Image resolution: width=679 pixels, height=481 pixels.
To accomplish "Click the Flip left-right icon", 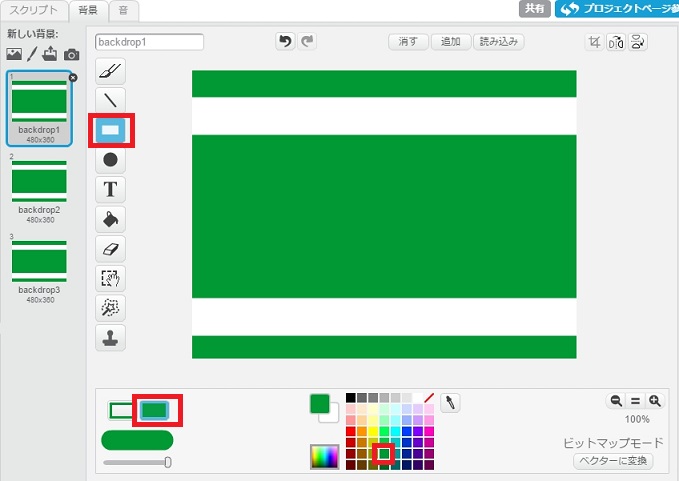I will pyautogui.click(x=616, y=42).
